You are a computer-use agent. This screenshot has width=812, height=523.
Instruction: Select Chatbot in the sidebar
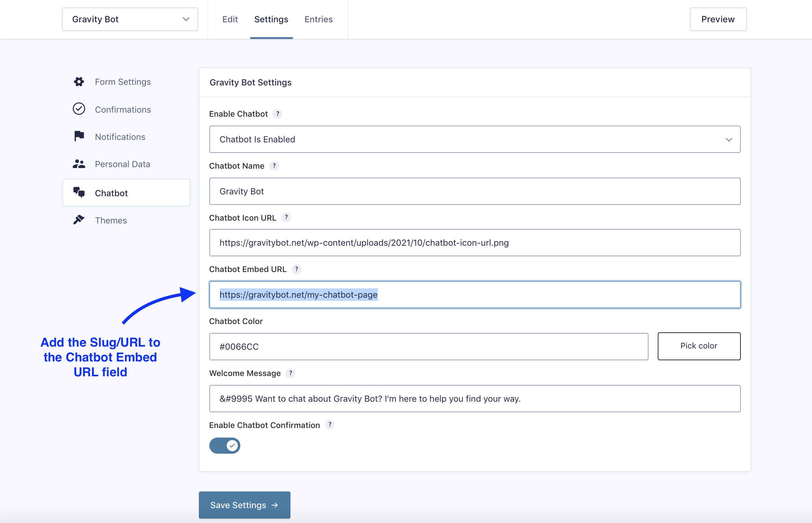(126, 192)
